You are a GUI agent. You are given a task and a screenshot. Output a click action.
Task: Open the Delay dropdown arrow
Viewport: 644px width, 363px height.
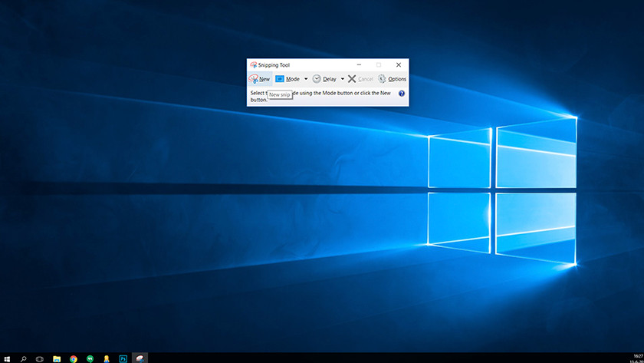pos(343,79)
